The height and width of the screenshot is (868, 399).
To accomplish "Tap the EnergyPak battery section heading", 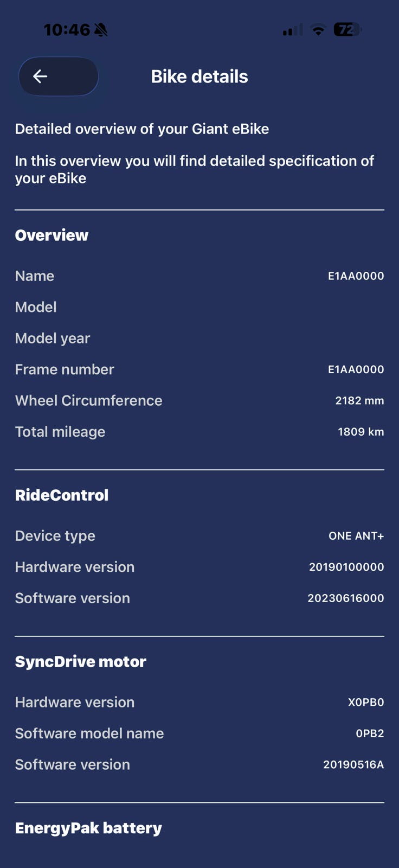I will click(x=88, y=828).
